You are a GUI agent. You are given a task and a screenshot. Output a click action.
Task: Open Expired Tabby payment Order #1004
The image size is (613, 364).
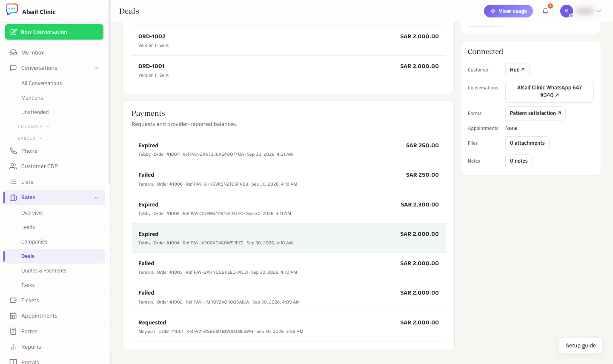point(289,238)
